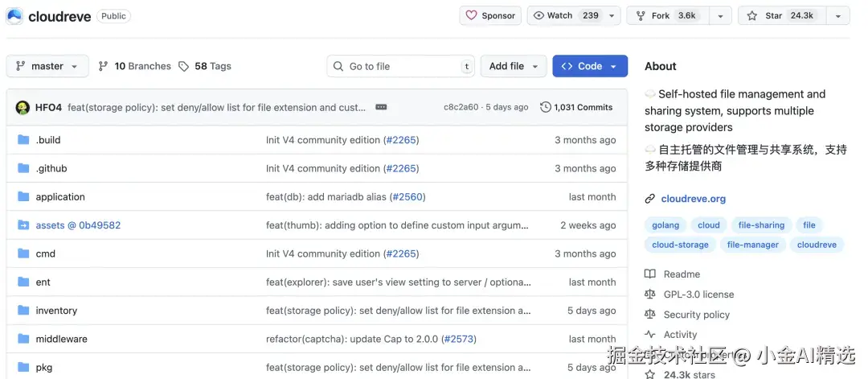
Task: Click the Go to file search field
Action: click(401, 66)
